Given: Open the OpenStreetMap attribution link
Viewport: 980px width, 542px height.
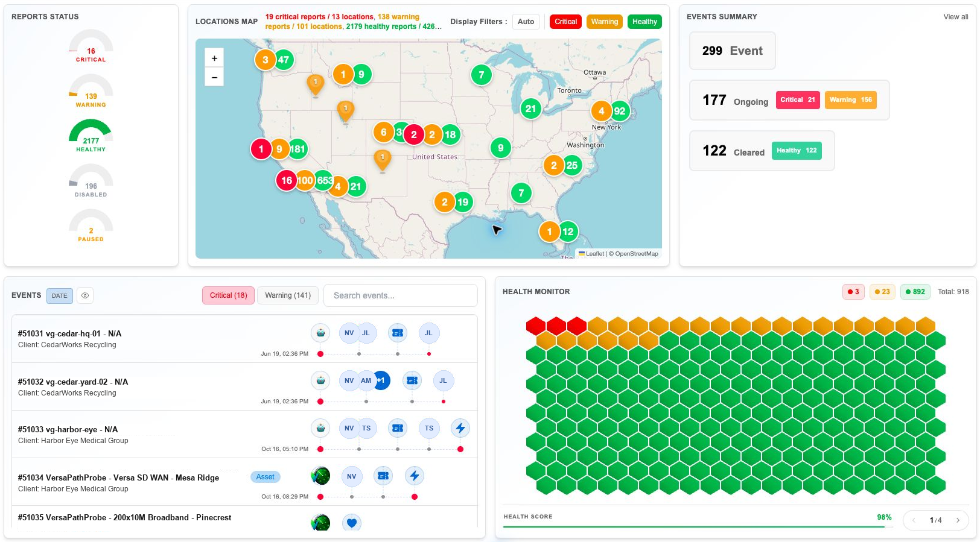Looking at the screenshot, I should point(637,254).
